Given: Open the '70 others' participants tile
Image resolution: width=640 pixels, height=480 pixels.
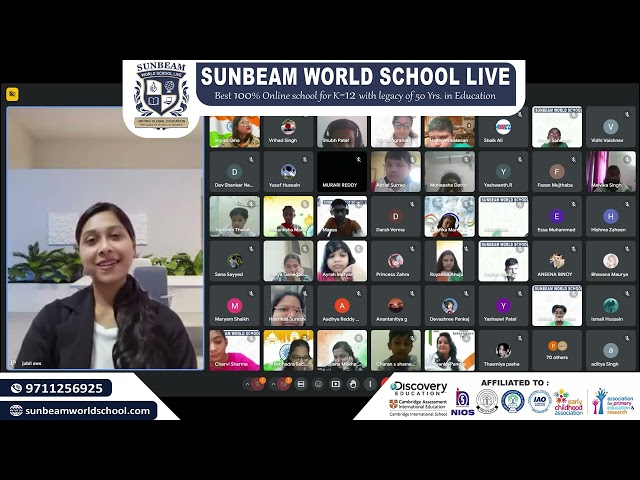Looking at the screenshot, I should point(557,350).
